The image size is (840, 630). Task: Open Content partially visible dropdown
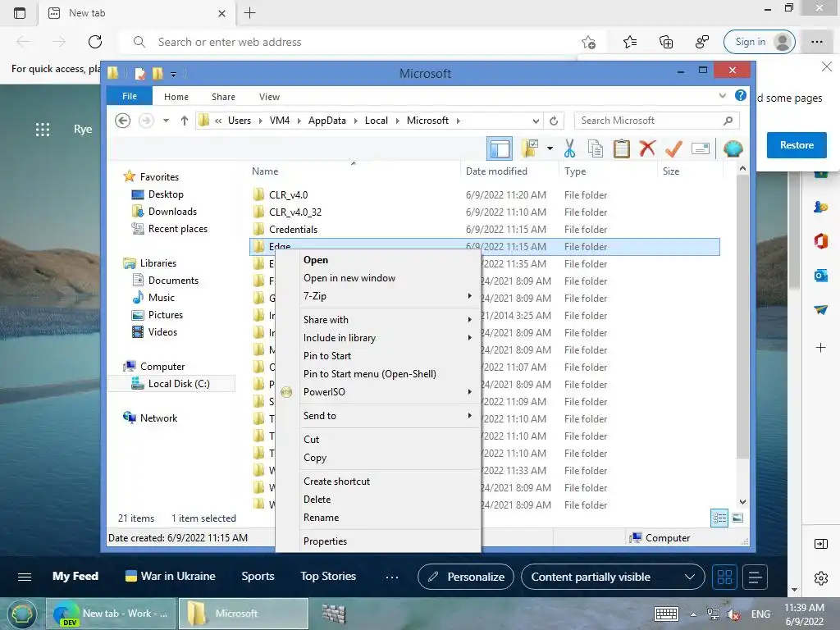point(612,577)
